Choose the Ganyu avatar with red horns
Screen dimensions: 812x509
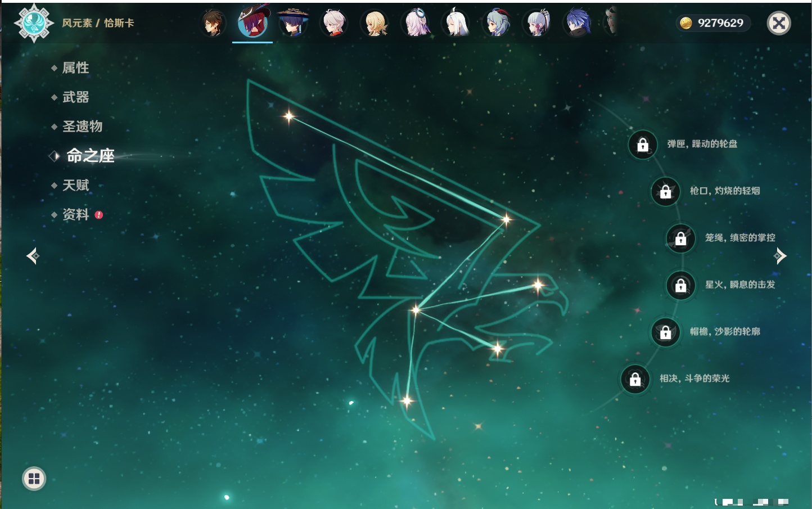pos(497,23)
